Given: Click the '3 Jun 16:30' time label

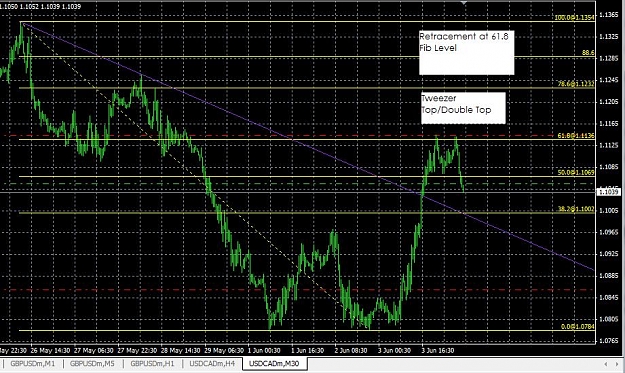Looking at the screenshot, I should click(x=438, y=351).
